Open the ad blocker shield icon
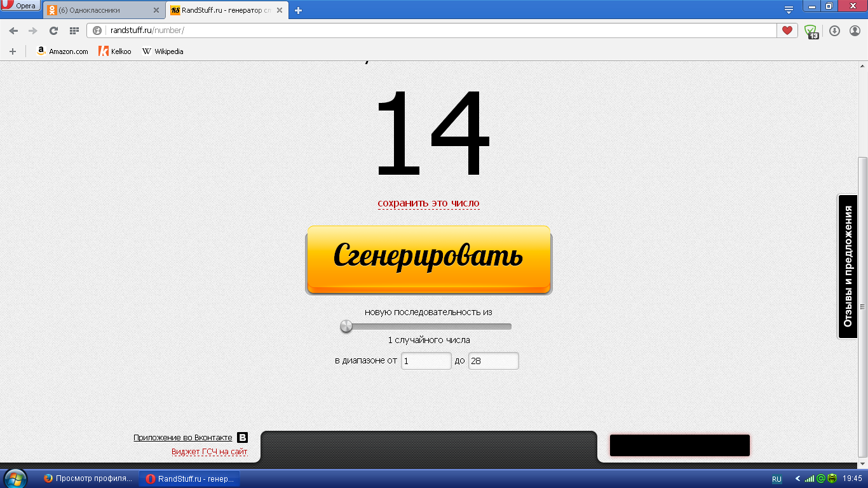Image resolution: width=868 pixels, height=488 pixels. [x=810, y=30]
